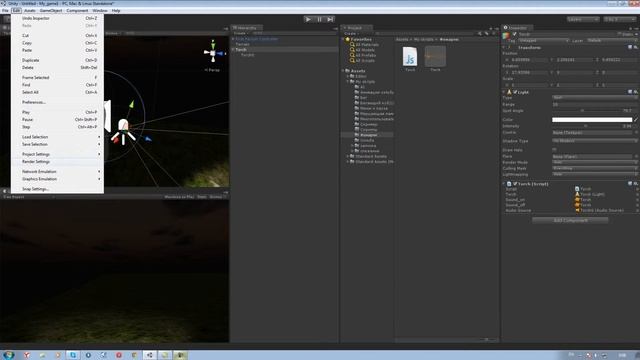The width and height of the screenshot is (640, 360).
Task: Click the GameObject color icon in Inspector
Action: [506, 36]
